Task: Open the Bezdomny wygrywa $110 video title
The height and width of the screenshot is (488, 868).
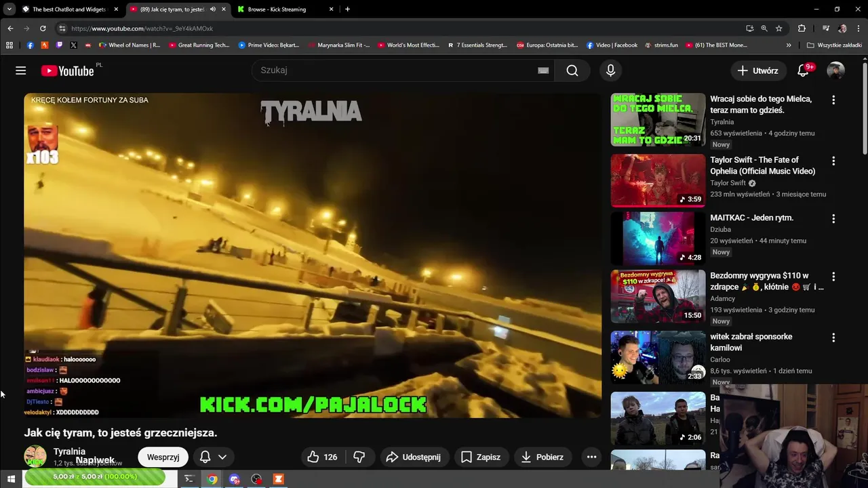Action: pos(766,281)
